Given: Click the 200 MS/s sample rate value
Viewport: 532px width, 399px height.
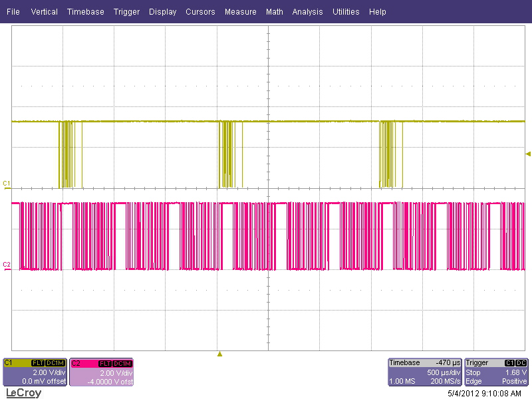Looking at the screenshot, I should coord(446,381).
